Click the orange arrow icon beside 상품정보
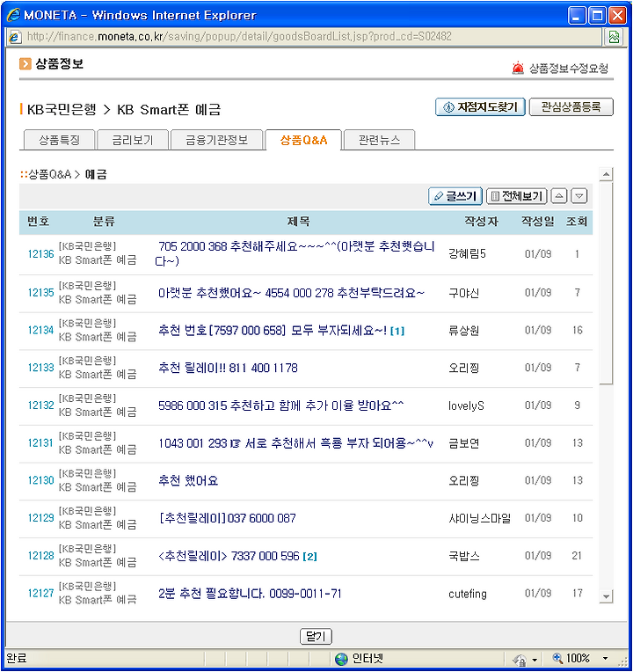This screenshot has width=633, height=672. pyautogui.click(x=25, y=64)
